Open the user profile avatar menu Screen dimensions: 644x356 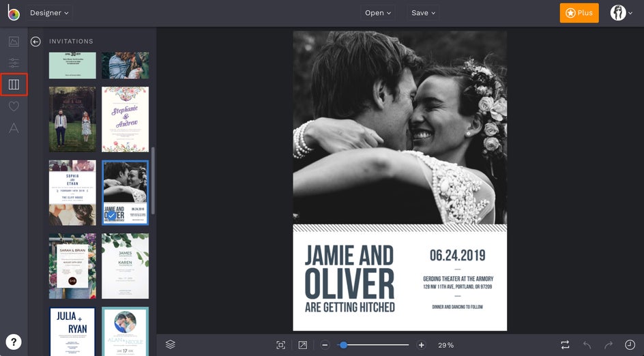pos(621,13)
